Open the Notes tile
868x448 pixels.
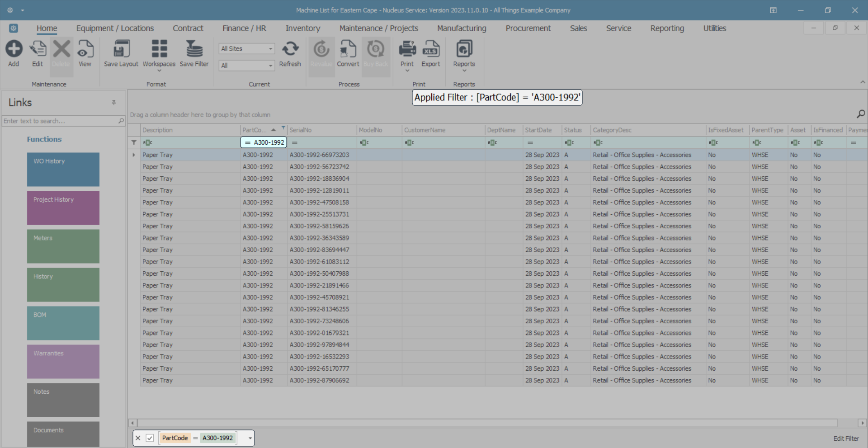click(63, 400)
